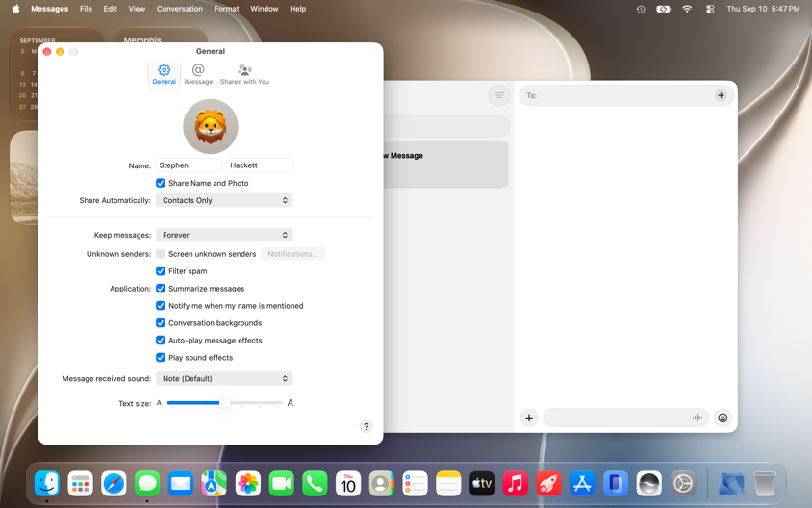Open the Share Automatically dropdown
Image resolution: width=812 pixels, height=508 pixels.
[x=224, y=200]
